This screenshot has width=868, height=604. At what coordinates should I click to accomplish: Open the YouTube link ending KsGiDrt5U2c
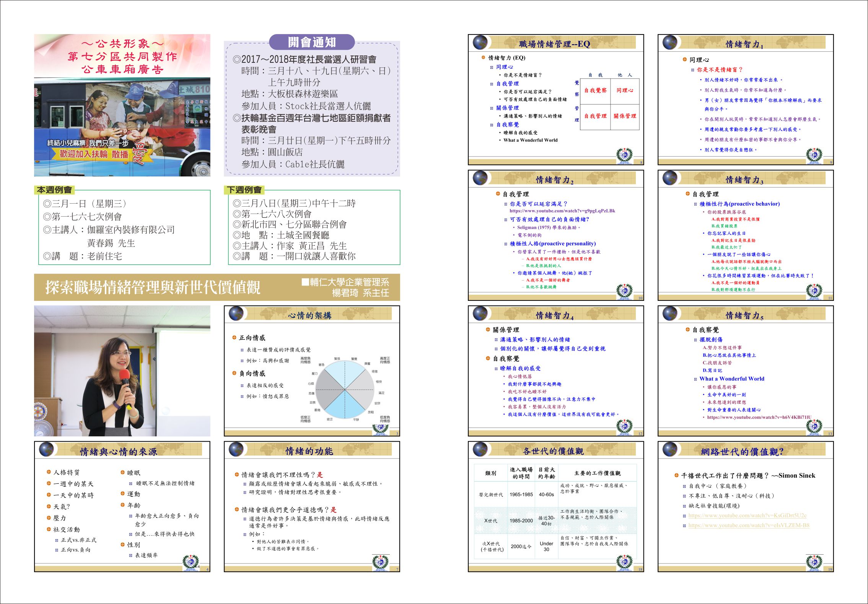pyautogui.click(x=747, y=516)
